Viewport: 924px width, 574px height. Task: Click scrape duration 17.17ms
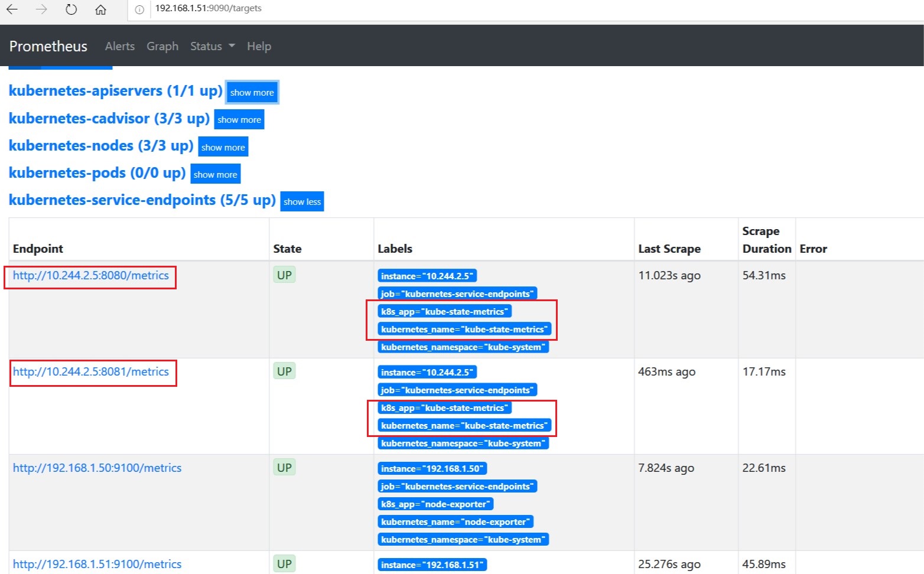click(764, 371)
